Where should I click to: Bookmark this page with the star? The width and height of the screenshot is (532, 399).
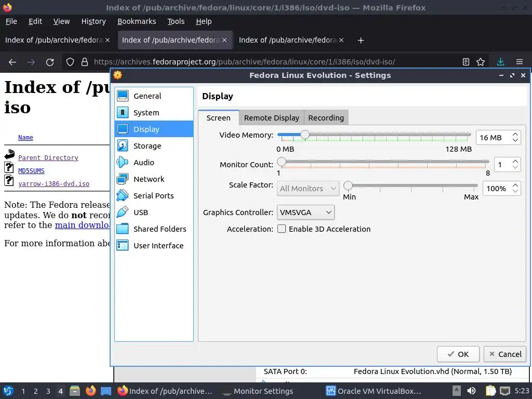[481, 62]
